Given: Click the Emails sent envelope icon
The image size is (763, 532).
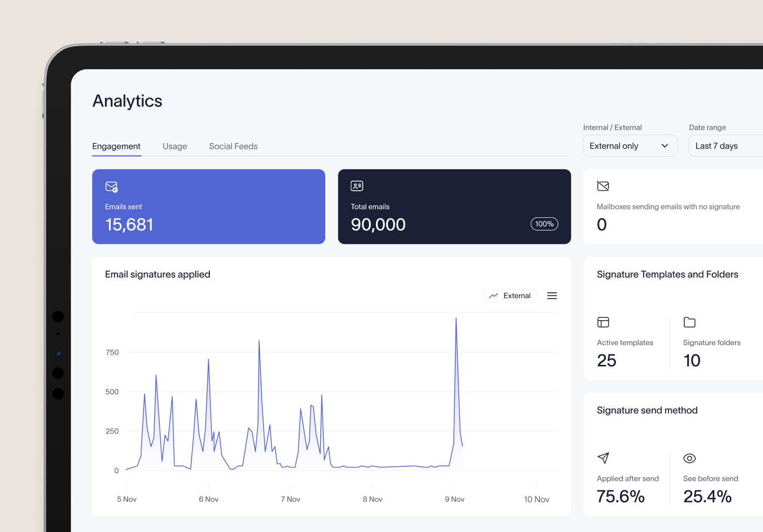Looking at the screenshot, I should 111,186.
